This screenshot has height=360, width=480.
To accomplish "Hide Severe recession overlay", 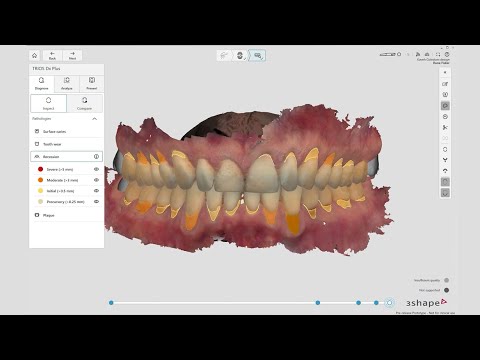I will click(x=96, y=169).
